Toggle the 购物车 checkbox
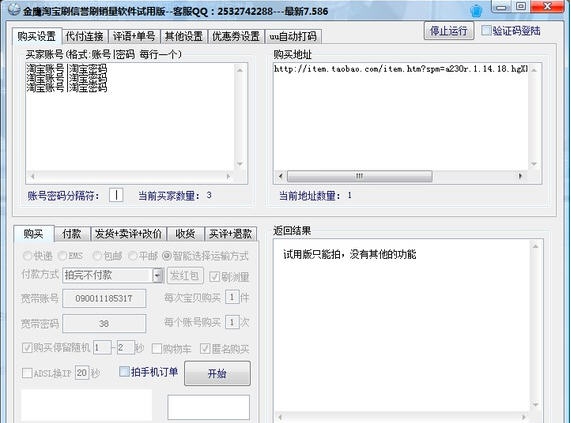This screenshot has height=423, width=571. [x=157, y=349]
